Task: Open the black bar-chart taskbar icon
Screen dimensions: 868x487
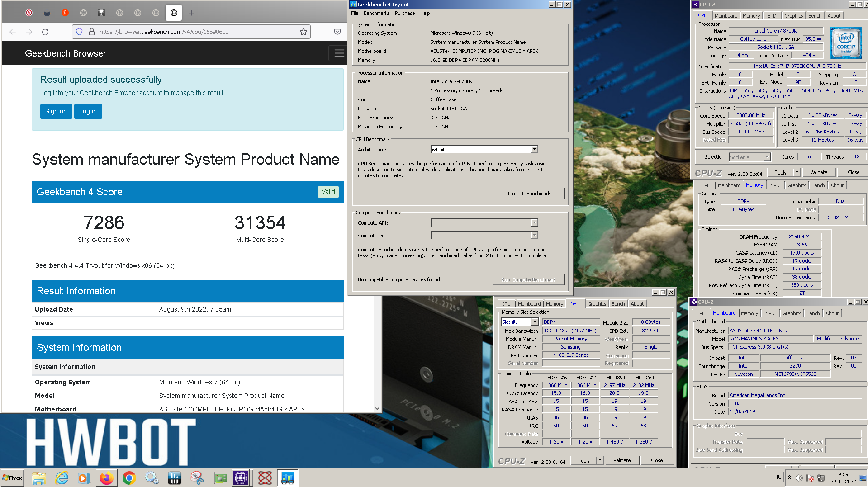Action: (175, 478)
